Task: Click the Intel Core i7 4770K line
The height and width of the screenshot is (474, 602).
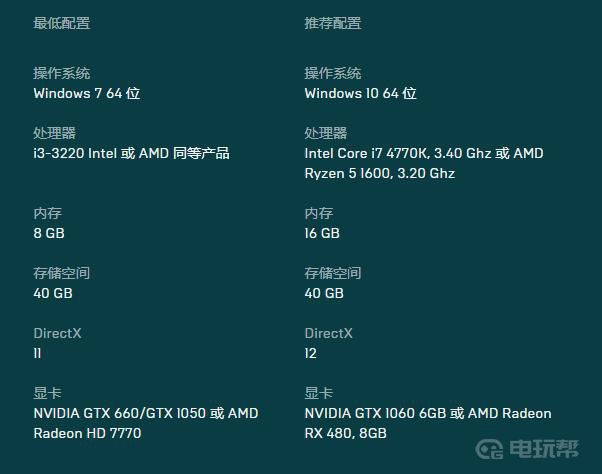Action: point(424,153)
